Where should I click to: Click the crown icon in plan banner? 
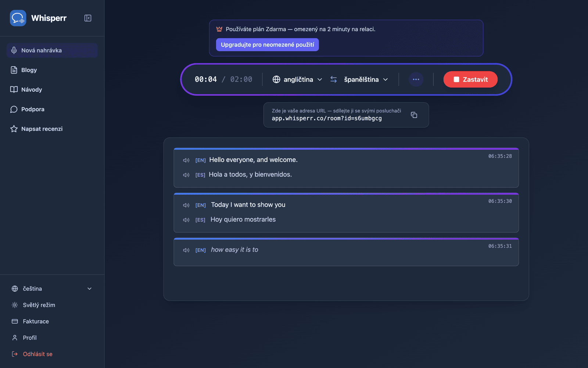[219, 29]
